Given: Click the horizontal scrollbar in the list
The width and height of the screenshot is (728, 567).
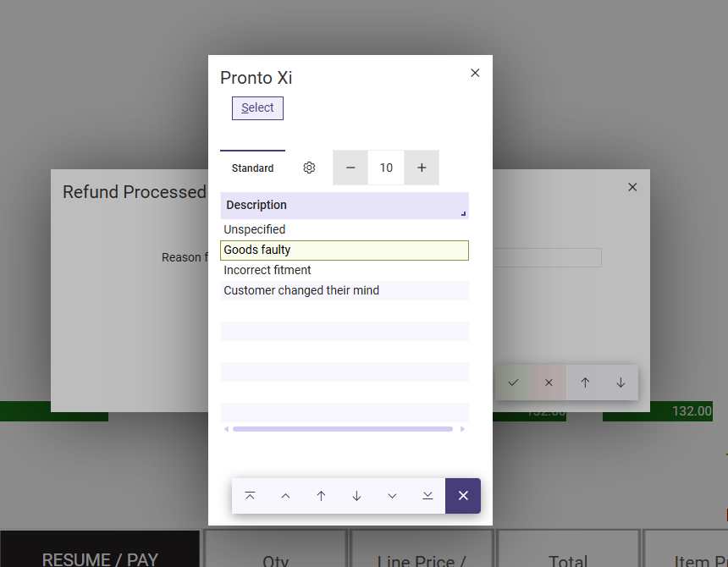Looking at the screenshot, I should 343,429.
